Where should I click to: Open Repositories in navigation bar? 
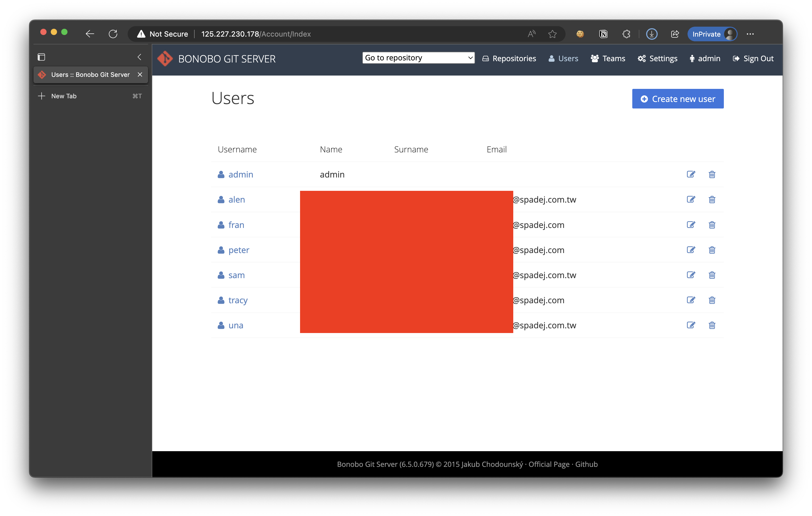click(509, 59)
